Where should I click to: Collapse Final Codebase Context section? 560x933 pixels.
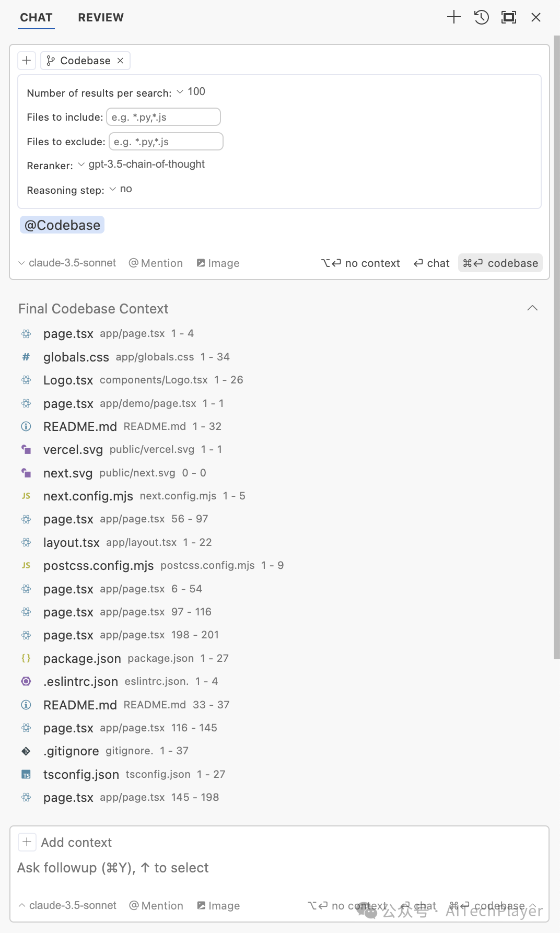[x=532, y=308]
